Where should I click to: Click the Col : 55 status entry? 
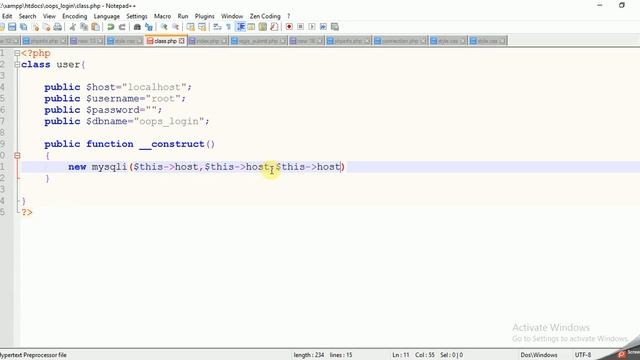click(x=424, y=355)
